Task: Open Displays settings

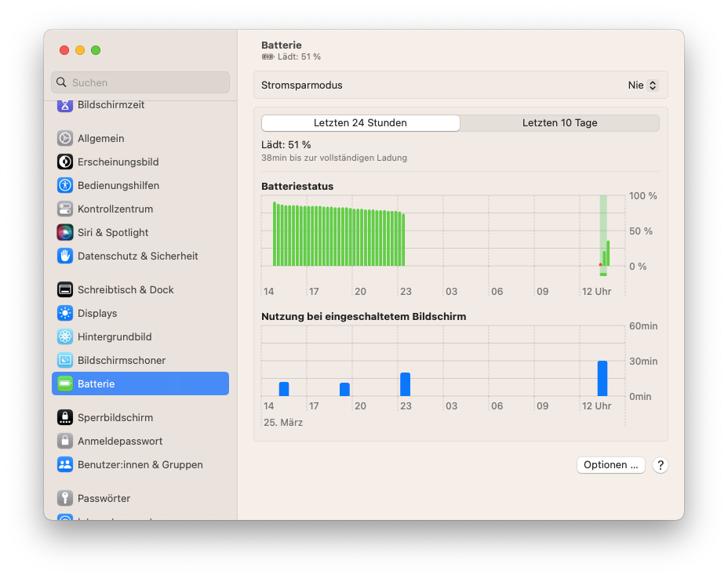Action: pyautogui.click(x=140, y=314)
